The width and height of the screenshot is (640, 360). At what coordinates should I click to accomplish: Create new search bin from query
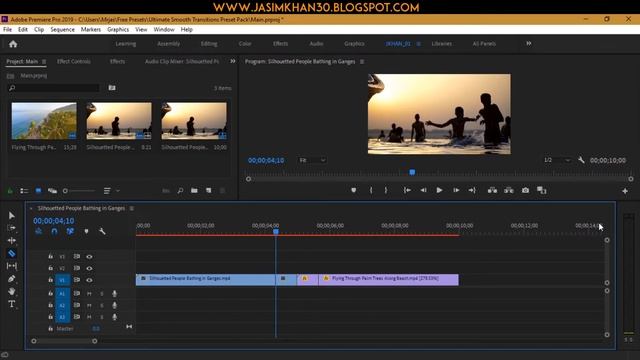112,88
